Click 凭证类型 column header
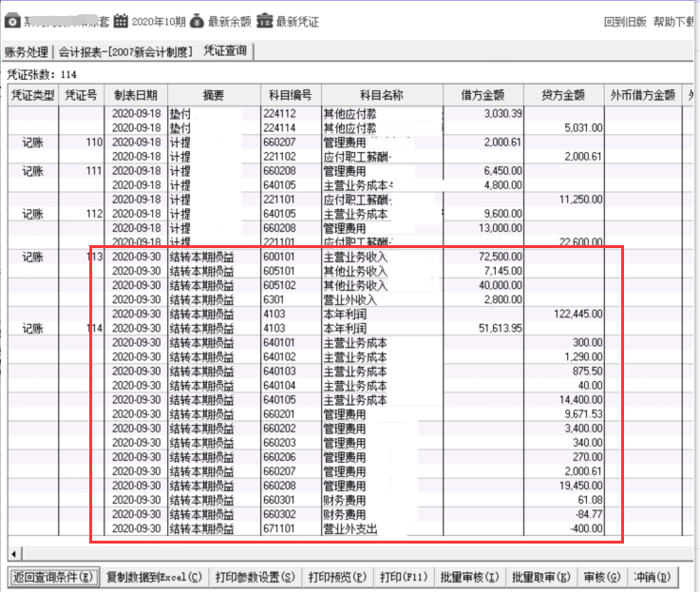Screen dimensions: 700x592 (33, 95)
